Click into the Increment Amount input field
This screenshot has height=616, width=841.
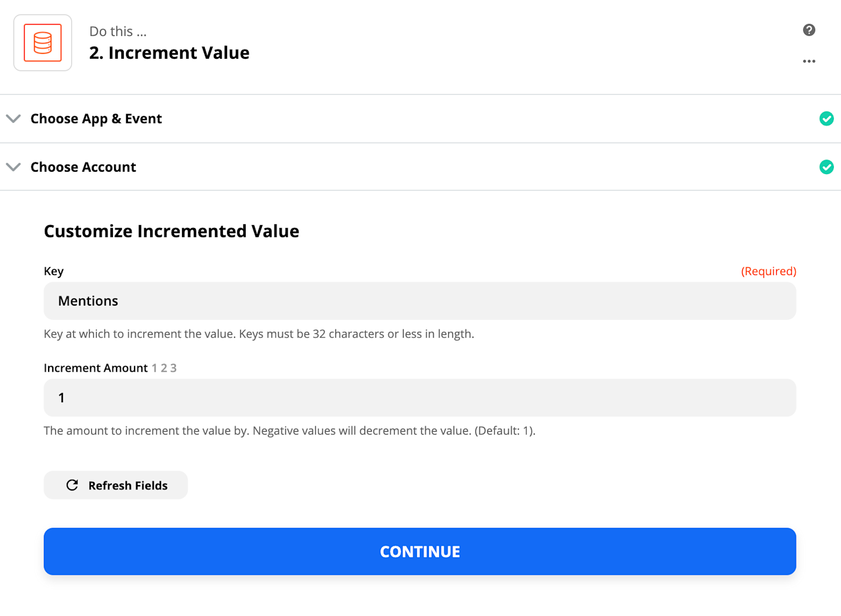420,397
